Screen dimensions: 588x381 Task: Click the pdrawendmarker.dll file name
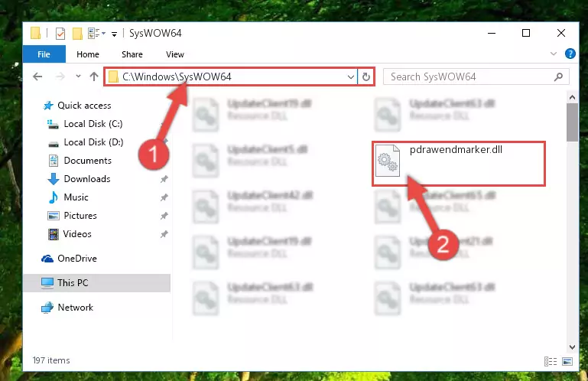[x=456, y=150]
